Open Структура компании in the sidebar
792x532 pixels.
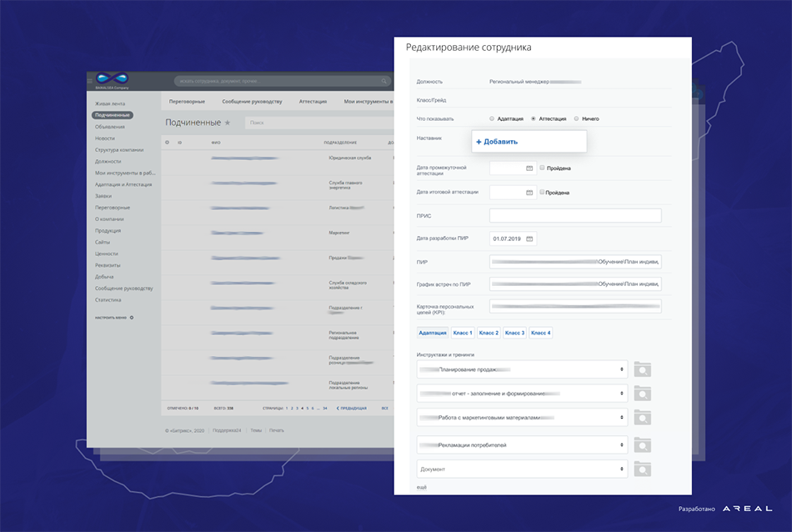pyautogui.click(x=119, y=150)
